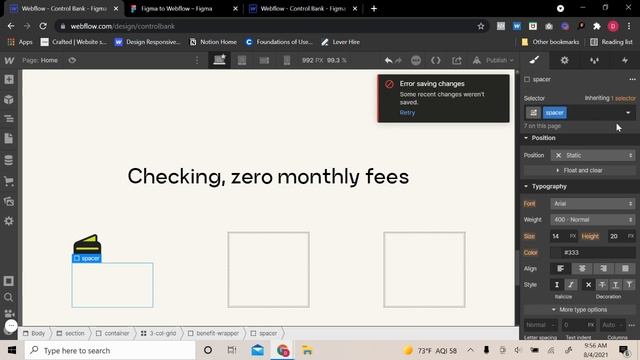
Task: Toggle regular italicize style button
Action: [x=557, y=285]
